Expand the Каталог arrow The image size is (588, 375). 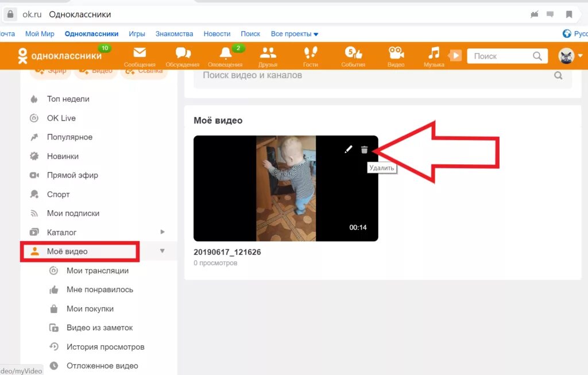(x=163, y=232)
